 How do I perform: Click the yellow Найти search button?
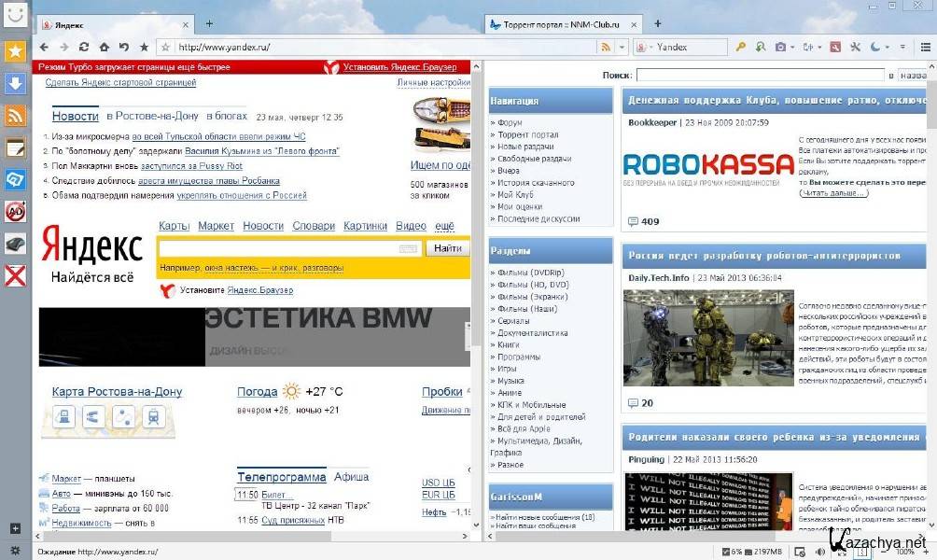pos(447,248)
